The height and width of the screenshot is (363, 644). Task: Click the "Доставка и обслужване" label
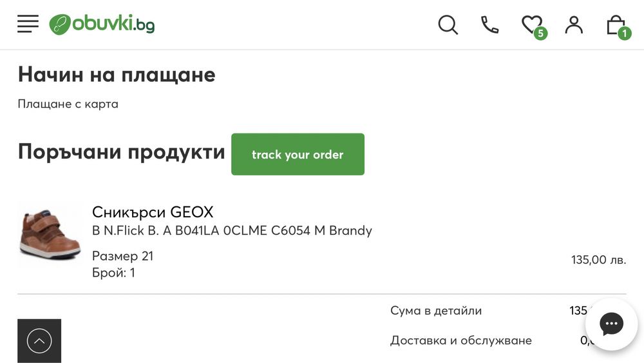[x=461, y=340]
